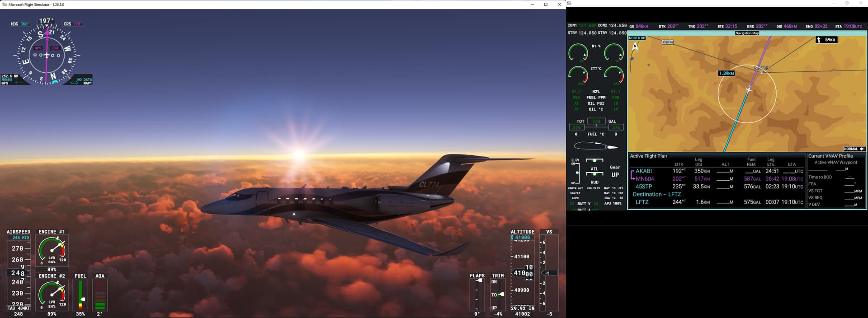The image size is (868, 318).
Task: Maximize the Microsoft Flight Simulator window
Action: point(546,5)
